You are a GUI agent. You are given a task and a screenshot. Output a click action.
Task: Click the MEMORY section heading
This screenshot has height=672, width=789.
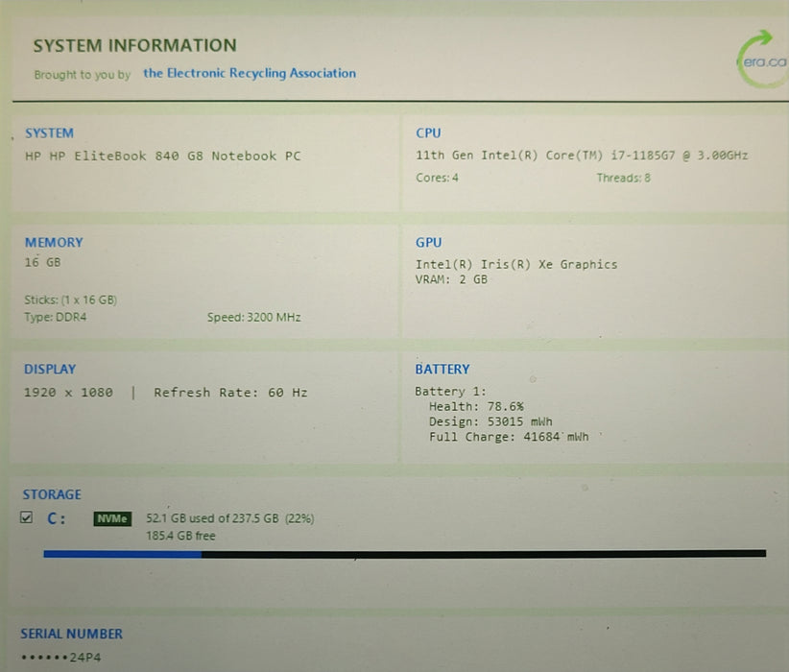click(x=54, y=243)
